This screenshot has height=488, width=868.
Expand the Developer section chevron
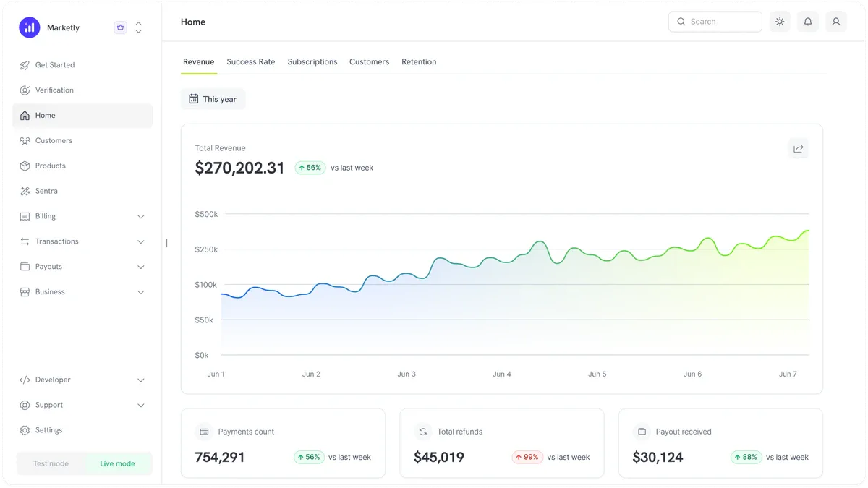[x=141, y=380]
